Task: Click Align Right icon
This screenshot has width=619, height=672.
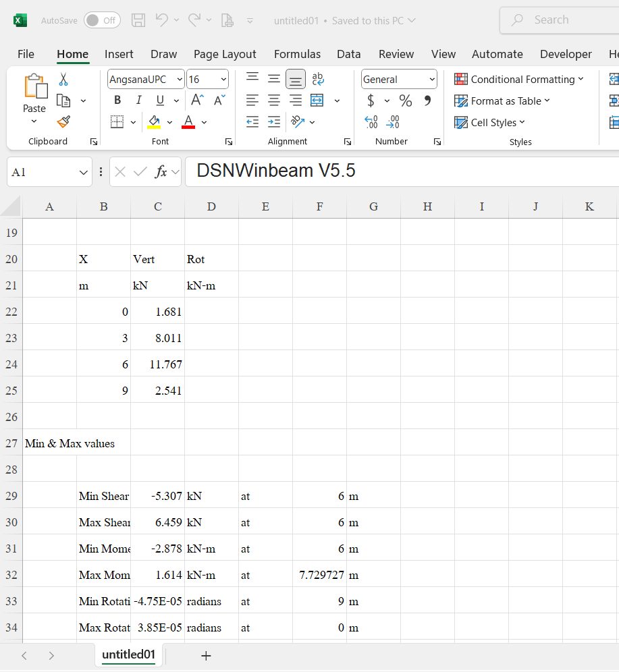Action: point(296,101)
